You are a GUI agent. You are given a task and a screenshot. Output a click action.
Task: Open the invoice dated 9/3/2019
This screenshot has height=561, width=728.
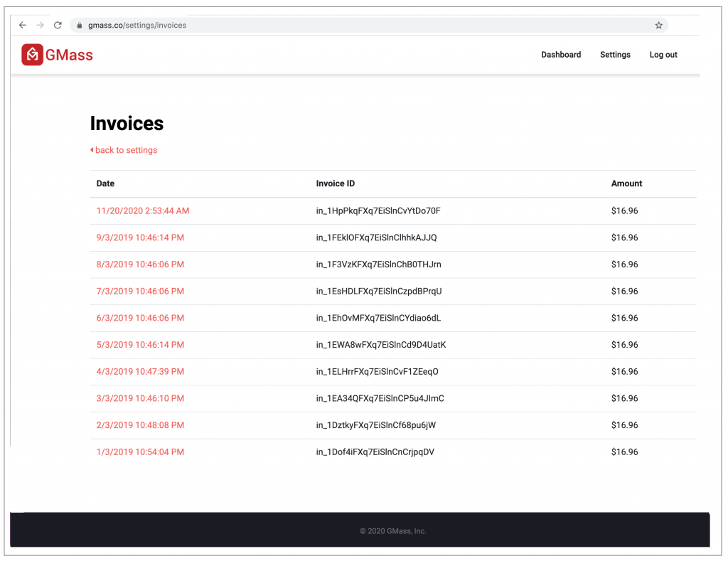(x=137, y=237)
